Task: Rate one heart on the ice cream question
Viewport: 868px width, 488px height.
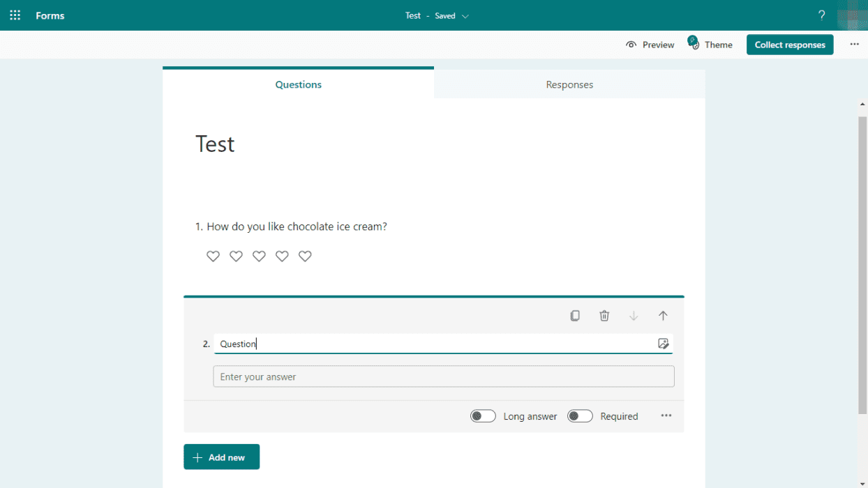Action: click(213, 256)
